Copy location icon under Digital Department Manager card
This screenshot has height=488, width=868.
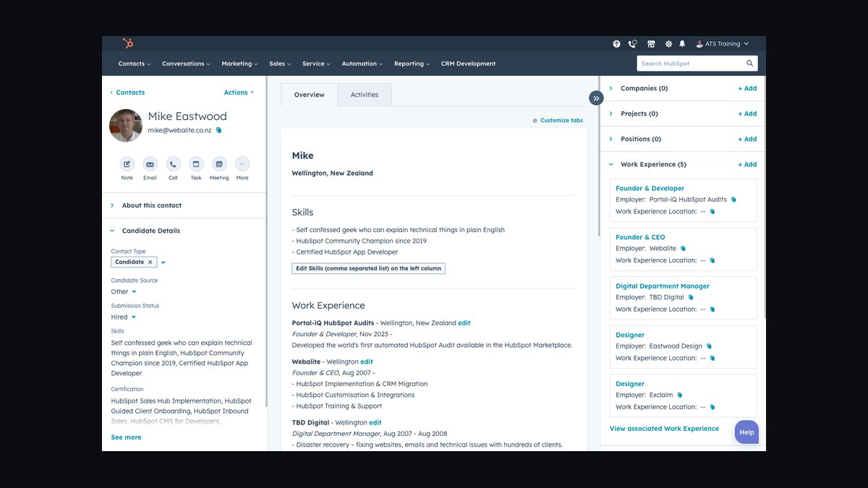tap(712, 309)
